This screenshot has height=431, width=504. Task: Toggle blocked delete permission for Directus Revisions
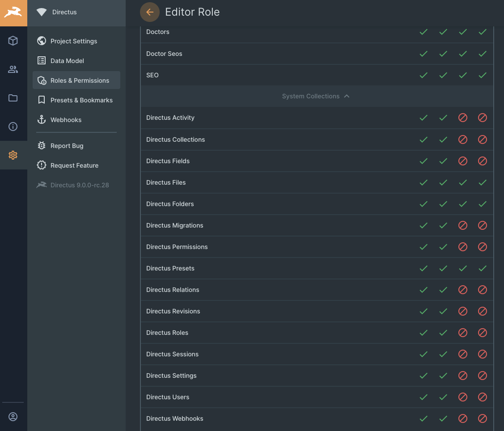pos(483,311)
